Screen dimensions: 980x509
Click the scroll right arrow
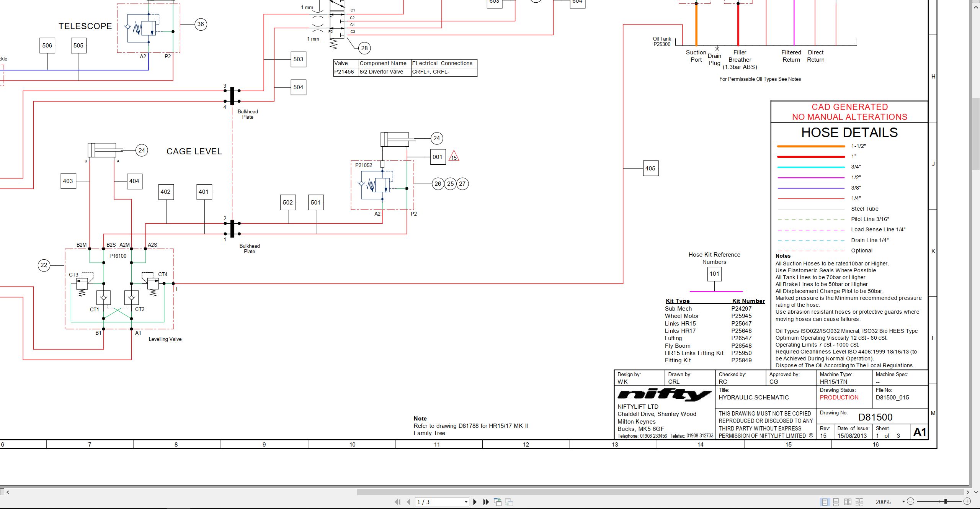967,492
